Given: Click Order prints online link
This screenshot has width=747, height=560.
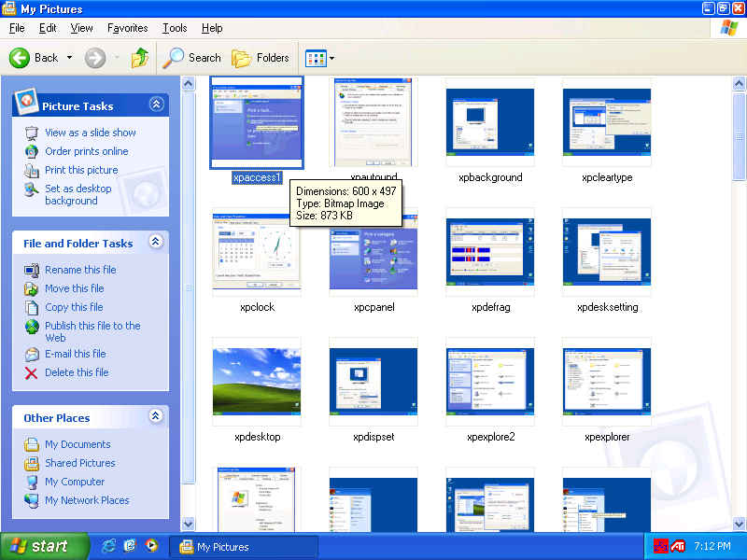Looking at the screenshot, I should pos(87,151).
